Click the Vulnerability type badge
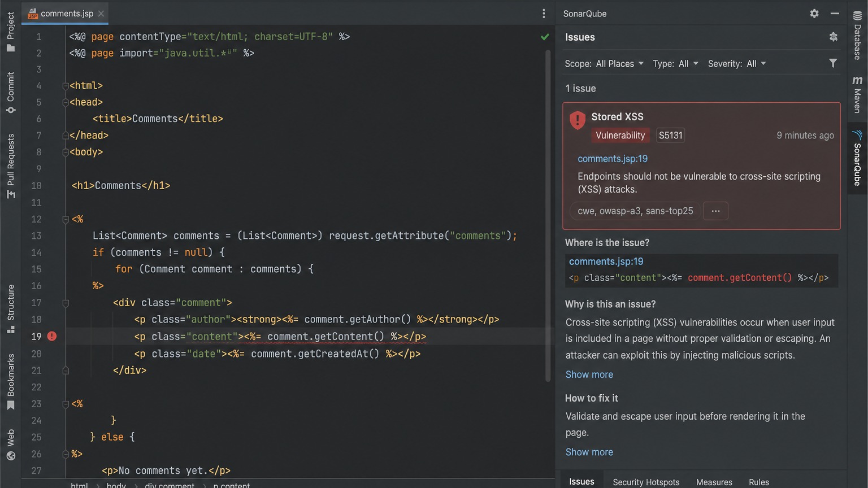Image resolution: width=868 pixels, height=488 pixels. tap(620, 135)
